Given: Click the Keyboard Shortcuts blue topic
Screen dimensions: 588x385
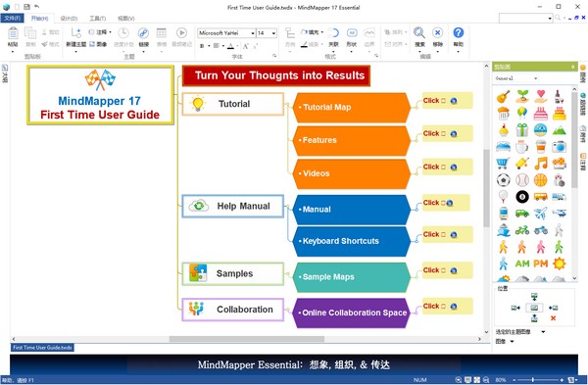Looking at the screenshot, I should [x=352, y=241].
